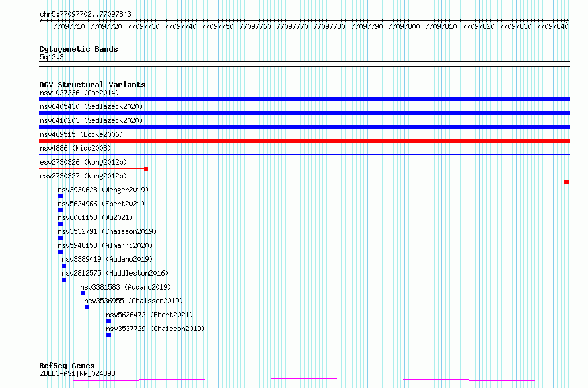Click ruler coordinate 77097780

click(330, 26)
